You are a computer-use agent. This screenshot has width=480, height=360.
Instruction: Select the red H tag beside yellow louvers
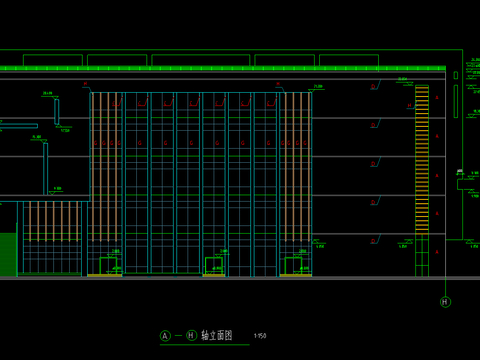tap(410, 105)
